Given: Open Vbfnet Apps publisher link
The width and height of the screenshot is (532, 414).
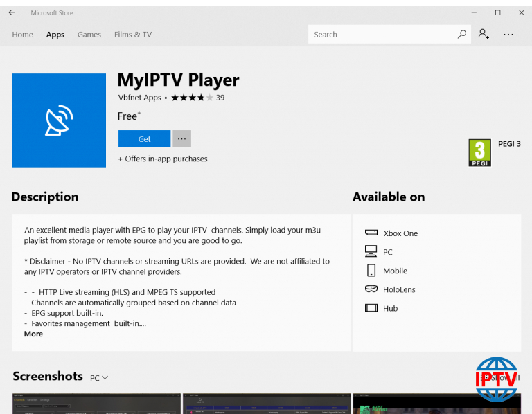Looking at the screenshot, I should point(140,98).
